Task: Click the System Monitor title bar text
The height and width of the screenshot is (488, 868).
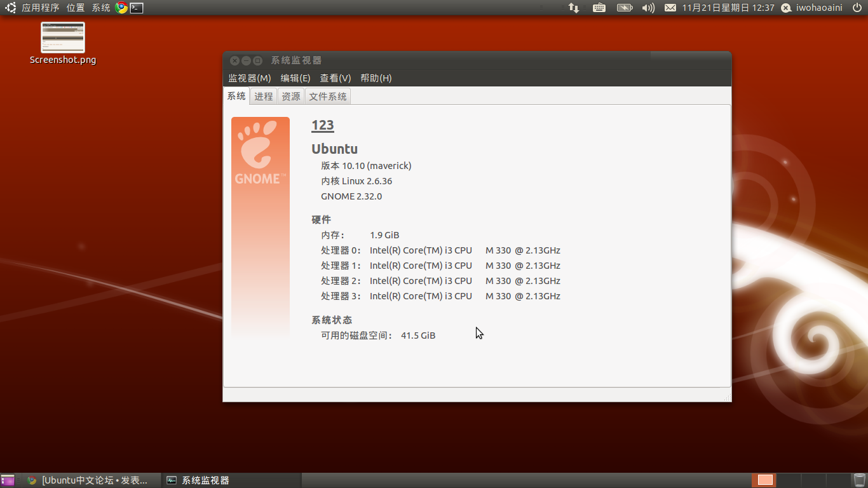Action: [x=296, y=60]
